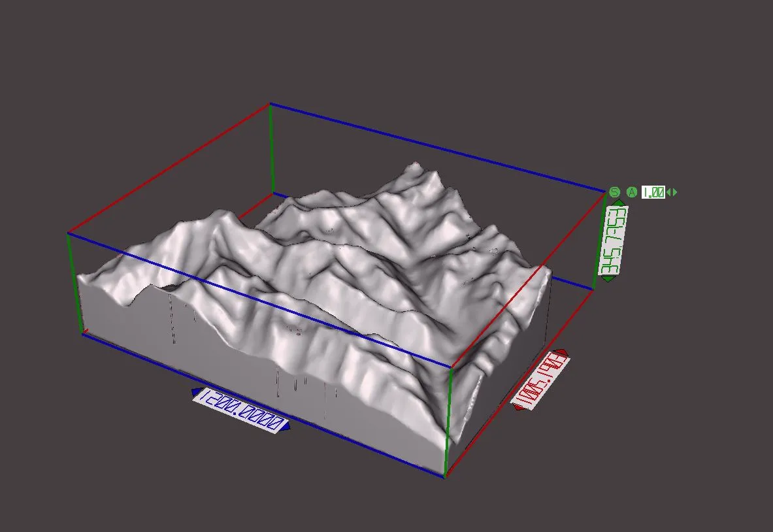The image size is (773, 532).
Task: Click the top-left red bounding box edge
Action: [169, 168]
